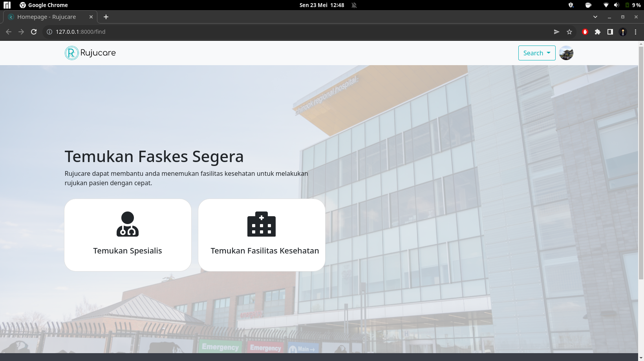Open the clock showing Sen 23 Mei 12:48
The width and height of the screenshot is (644, 361).
coord(322,5)
